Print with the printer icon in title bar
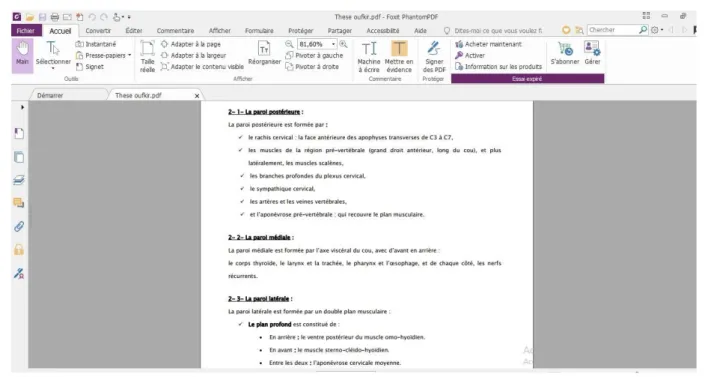 (55, 17)
